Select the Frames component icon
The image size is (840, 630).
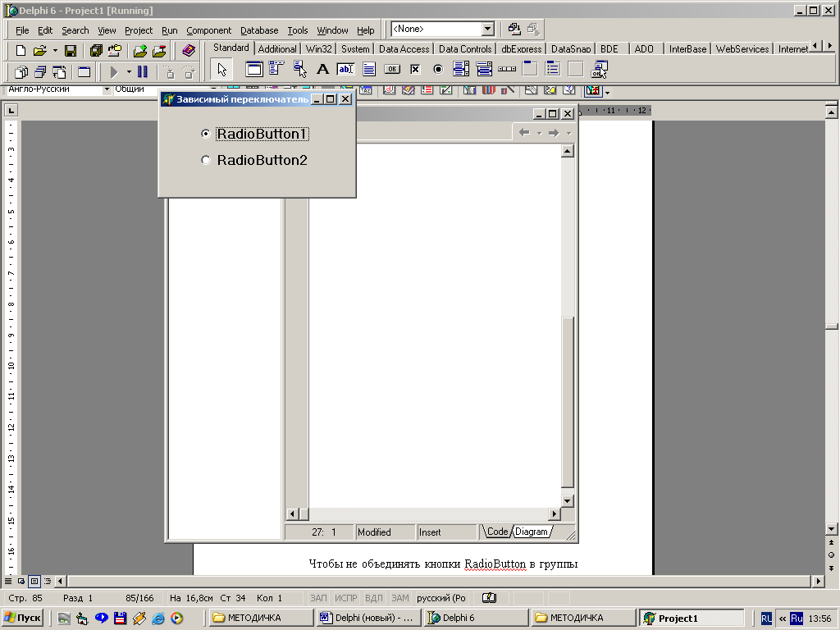(x=254, y=70)
